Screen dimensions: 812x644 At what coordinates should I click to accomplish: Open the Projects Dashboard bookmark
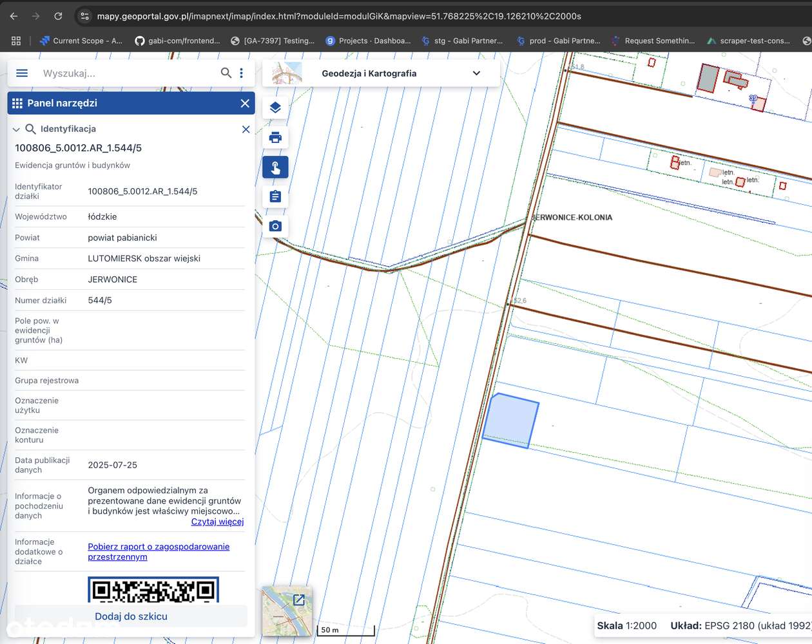point(368,41)
